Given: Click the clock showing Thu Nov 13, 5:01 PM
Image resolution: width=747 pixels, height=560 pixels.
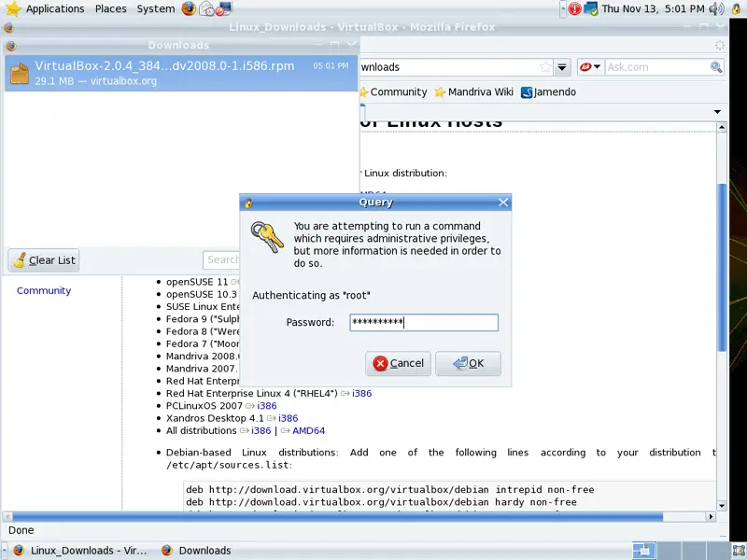Looking at the screenshot, I should click(653, 8).
